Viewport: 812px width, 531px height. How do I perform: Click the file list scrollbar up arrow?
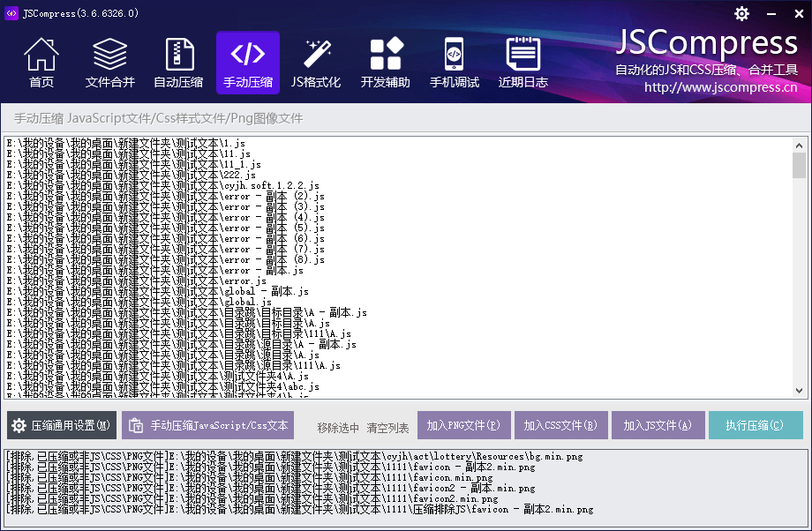click(x=799, y=146)
